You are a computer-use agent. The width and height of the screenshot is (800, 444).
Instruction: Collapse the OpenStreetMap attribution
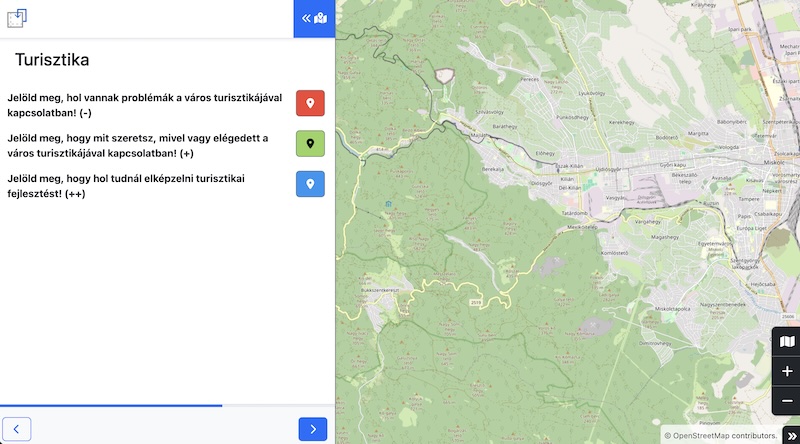(x=791, y=436)
